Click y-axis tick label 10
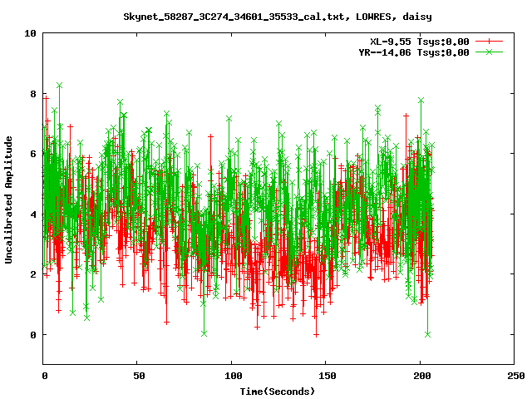The width and height of the screenshot is (532, 399). point(30,33)
